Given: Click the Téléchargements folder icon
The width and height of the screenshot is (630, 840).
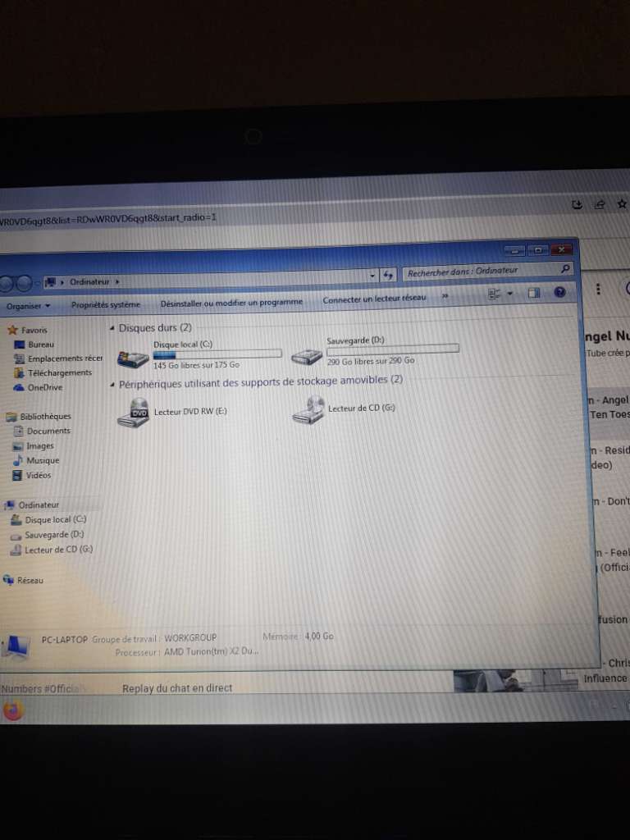Looking at the screenshot, I should pos(20,373).
